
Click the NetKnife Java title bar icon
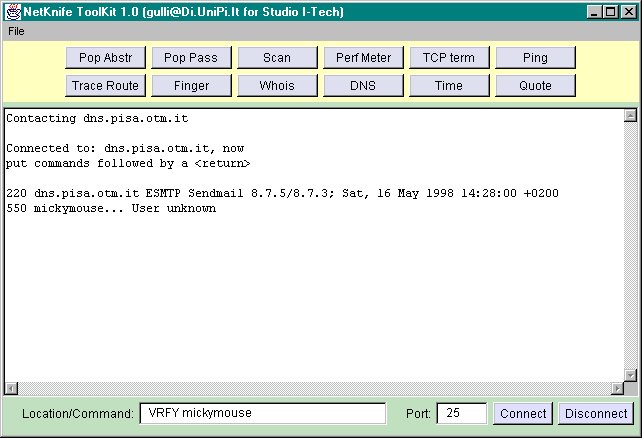(13, 11)
